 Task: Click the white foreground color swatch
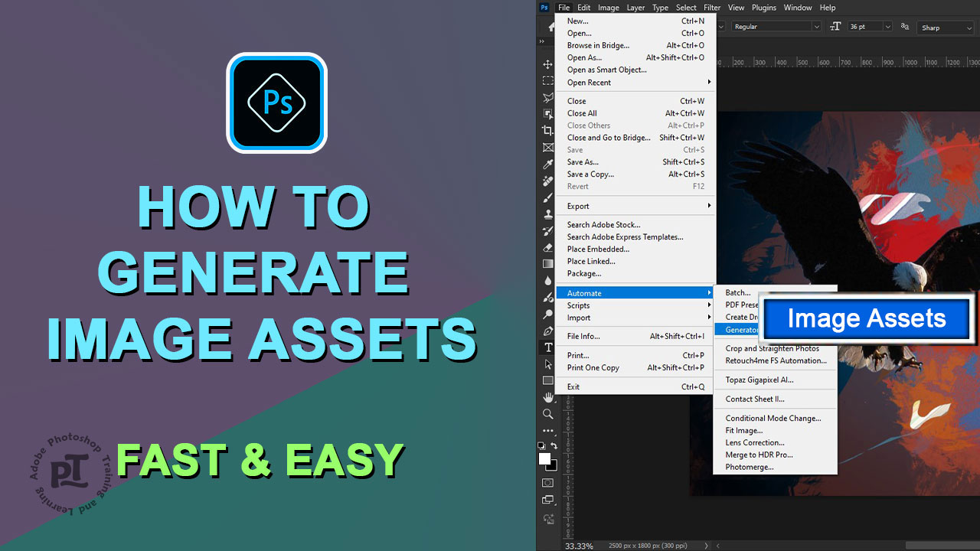tap(544, 458)
